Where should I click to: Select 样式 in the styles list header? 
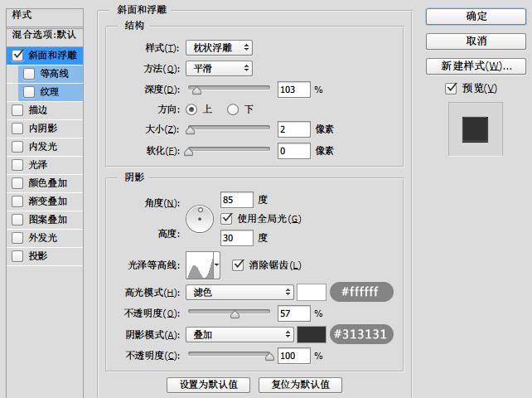(22, 15)
